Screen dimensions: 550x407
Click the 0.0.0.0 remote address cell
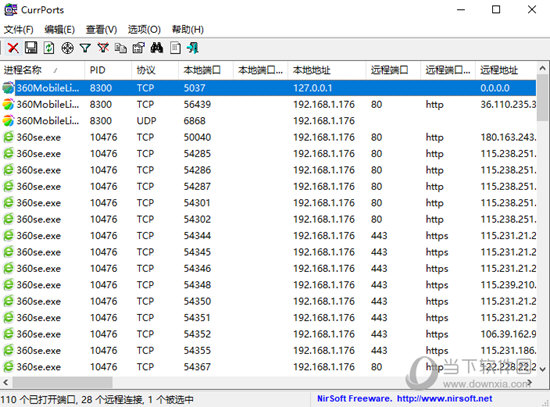[495, 88]
